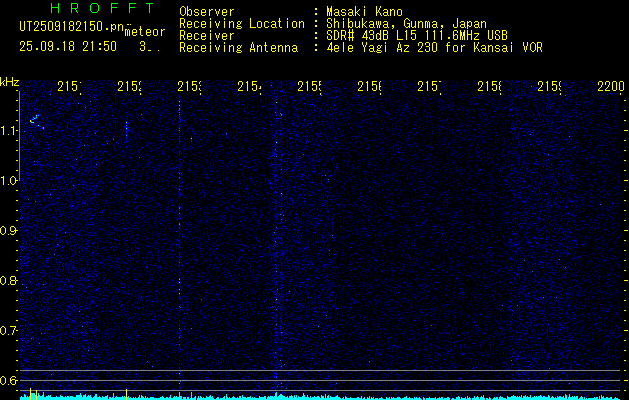Viewport: 629px width, 400px height.
Task: Click the kHz axis unit label
Action: pos(9,82)
